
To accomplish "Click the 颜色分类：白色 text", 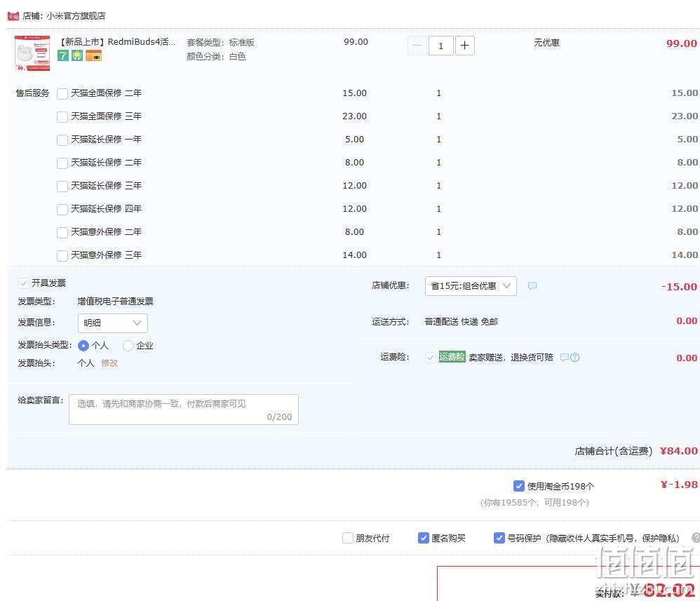I will click(216, 57).
